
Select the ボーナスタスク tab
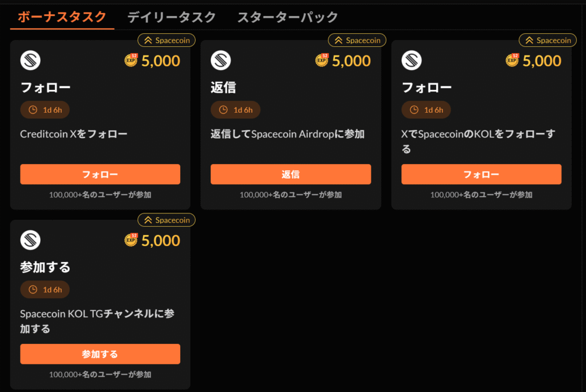point(62,17)
